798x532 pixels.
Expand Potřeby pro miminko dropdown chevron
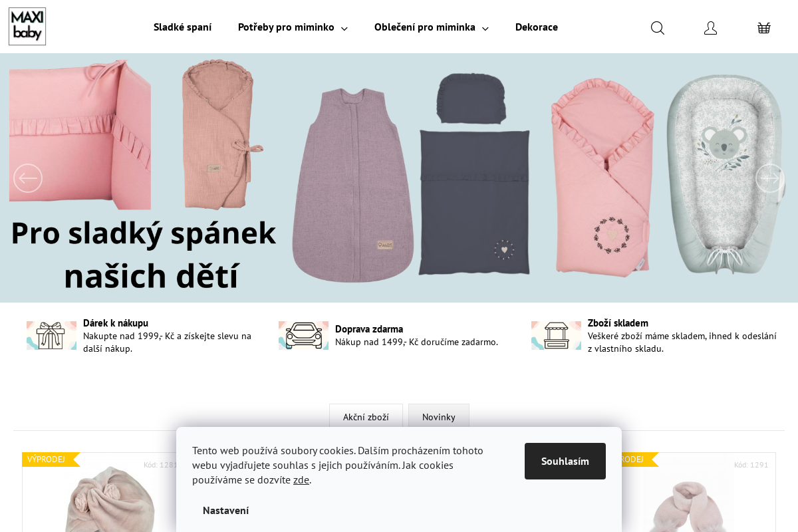tap(344, 28)
